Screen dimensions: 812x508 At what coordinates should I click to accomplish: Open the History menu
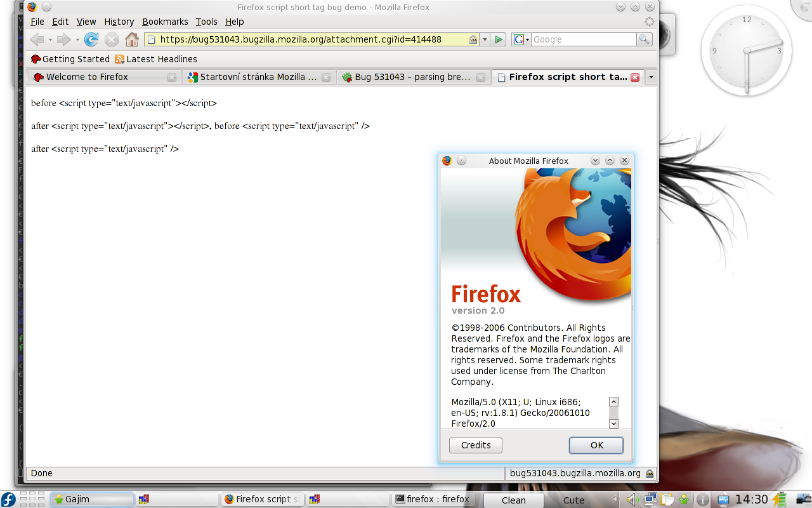(x=119, y=22)
